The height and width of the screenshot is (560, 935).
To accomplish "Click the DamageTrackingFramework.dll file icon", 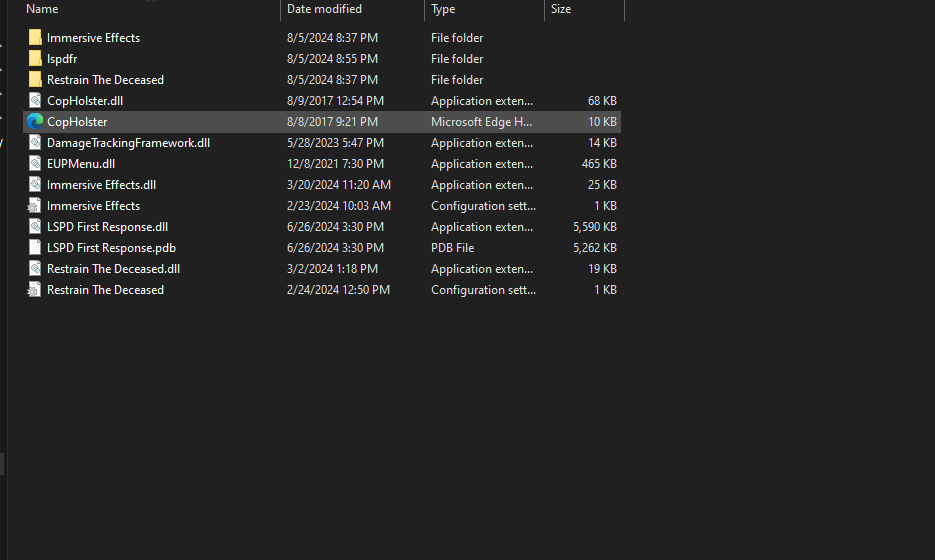I will coord(35,143).
